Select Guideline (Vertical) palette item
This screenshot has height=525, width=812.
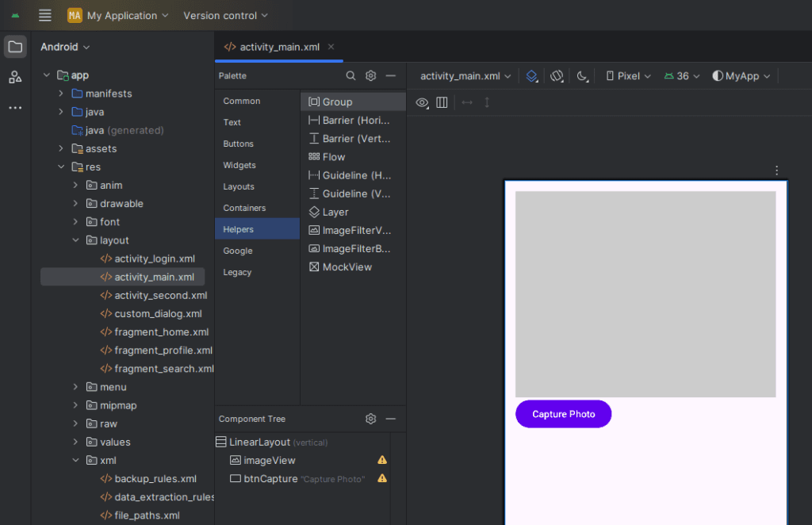pyautogui.click(x=353, y=194)
